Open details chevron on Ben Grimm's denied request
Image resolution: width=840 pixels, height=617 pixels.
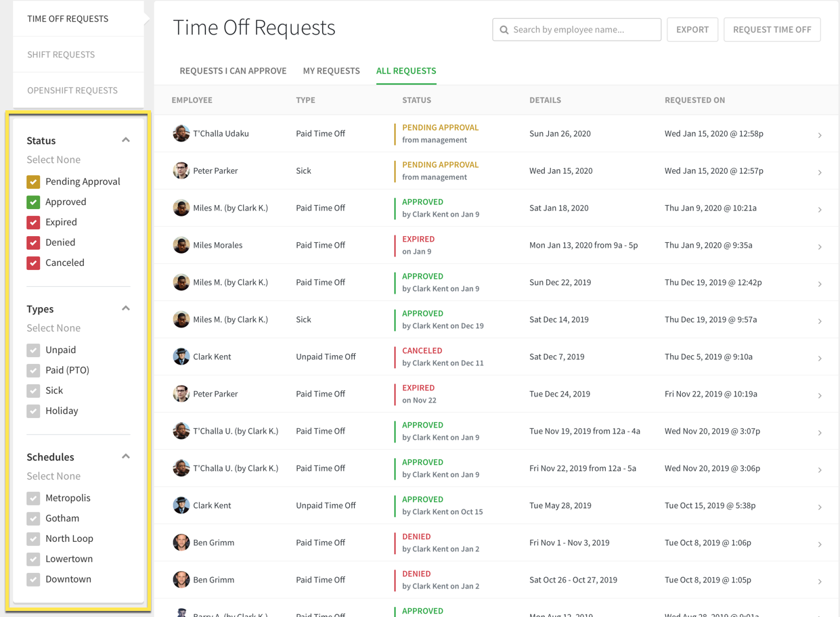[820, 542]
